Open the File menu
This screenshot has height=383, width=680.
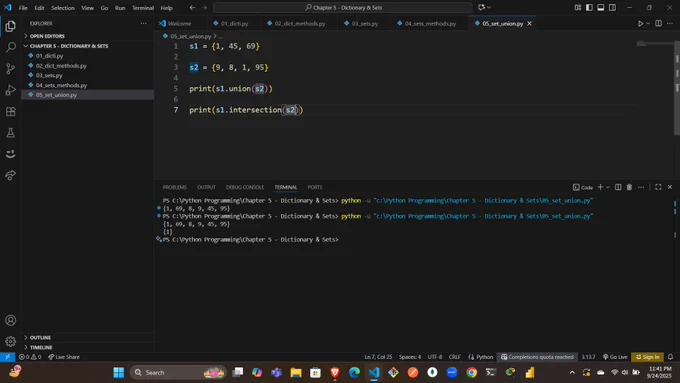(23, 8)
